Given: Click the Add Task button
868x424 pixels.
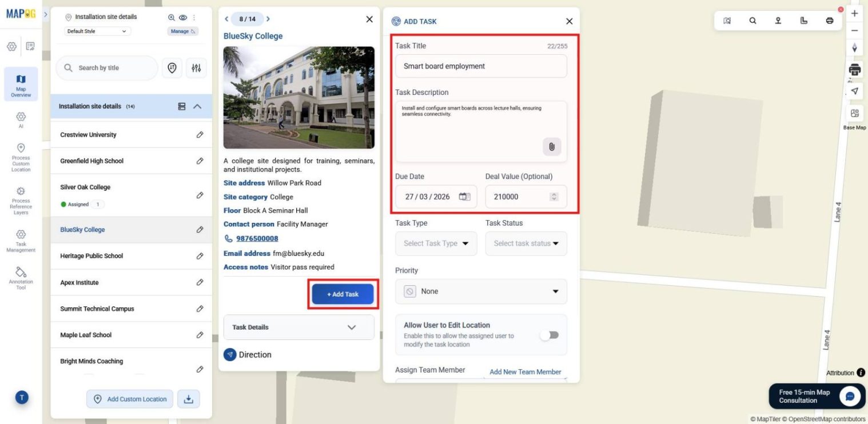Looking at the screenshot, I should pos(343,294).
